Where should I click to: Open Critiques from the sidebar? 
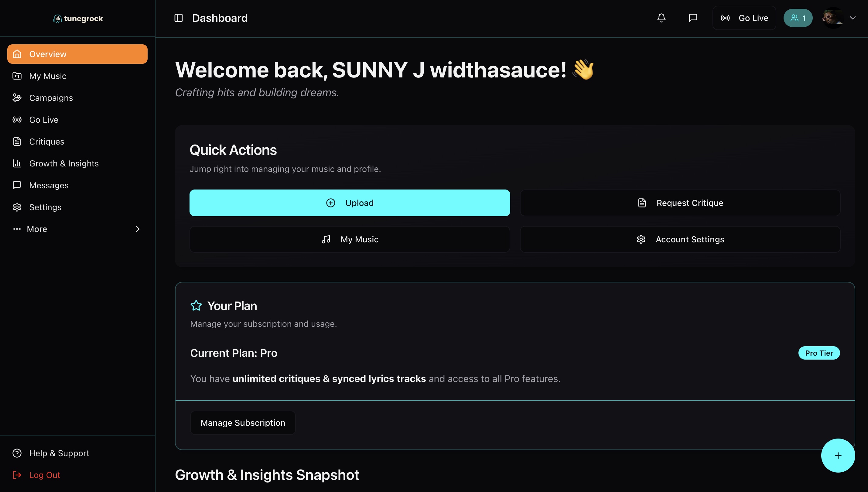tap(47, 141)
